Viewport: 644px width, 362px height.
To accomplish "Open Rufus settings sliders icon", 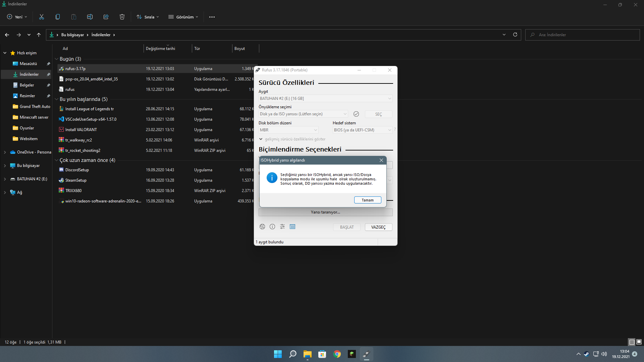I will tap(282, 227).
